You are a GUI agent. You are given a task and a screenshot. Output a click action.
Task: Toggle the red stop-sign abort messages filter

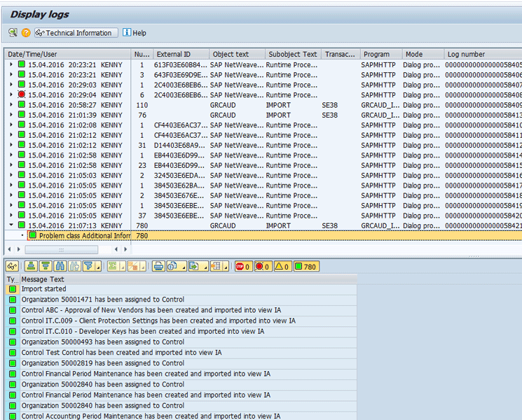(x=243, y=267)
